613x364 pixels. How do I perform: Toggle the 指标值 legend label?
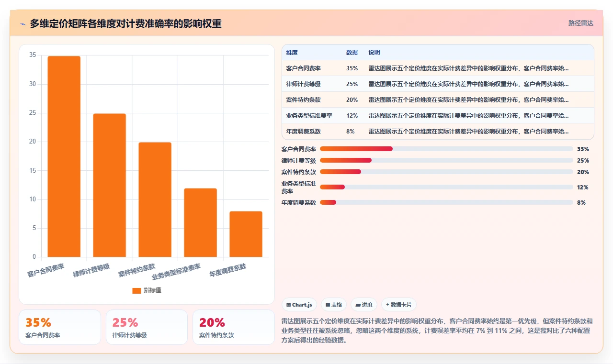click(152, 290)
